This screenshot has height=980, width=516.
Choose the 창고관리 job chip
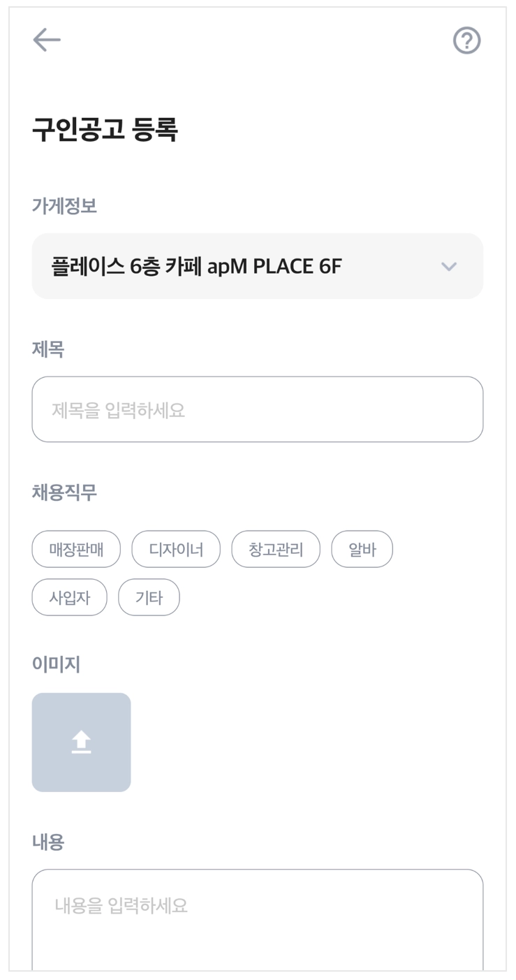pyautogui.click(x=276, y=549)
